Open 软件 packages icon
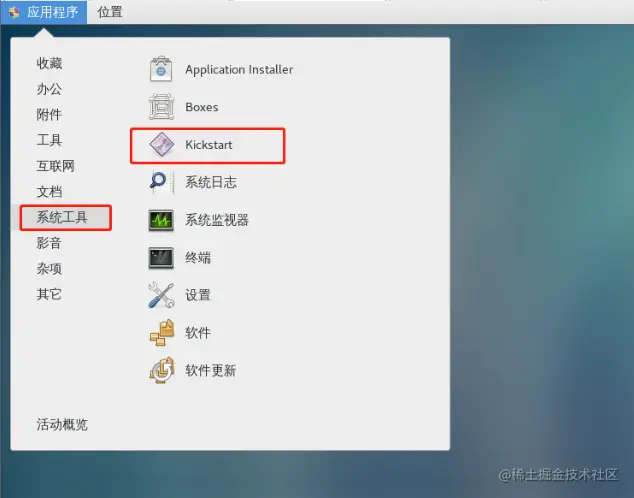Viewport: 634px width, 498px height. coord(161,332)
